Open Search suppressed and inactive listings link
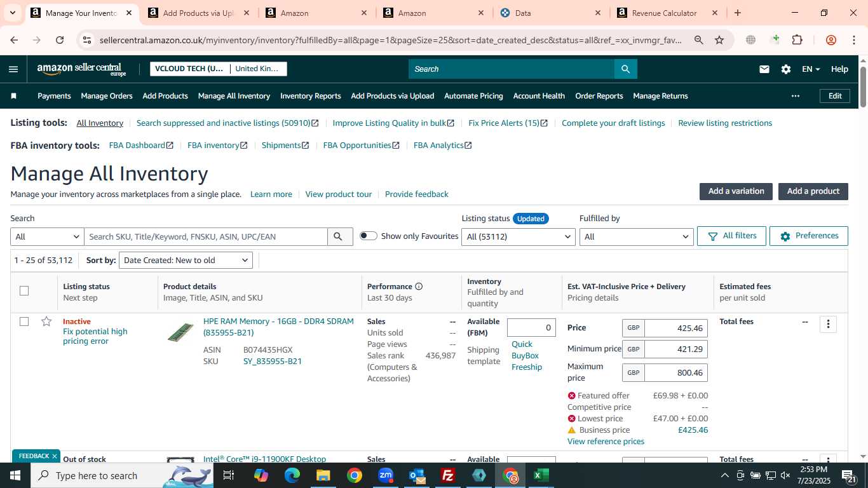The width and height of the screenshot is (868, 488). click(227, 123)
